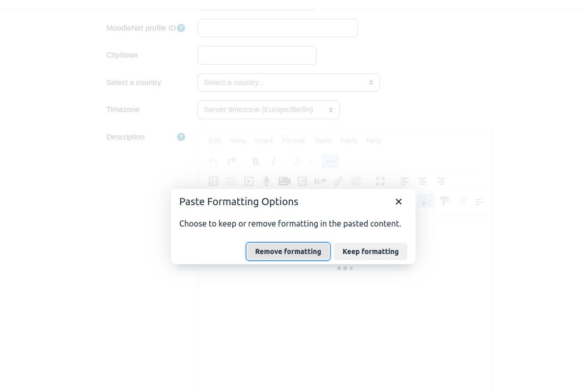Toggle fullscreen editor mode
The image size is (584, 392).
380,181
